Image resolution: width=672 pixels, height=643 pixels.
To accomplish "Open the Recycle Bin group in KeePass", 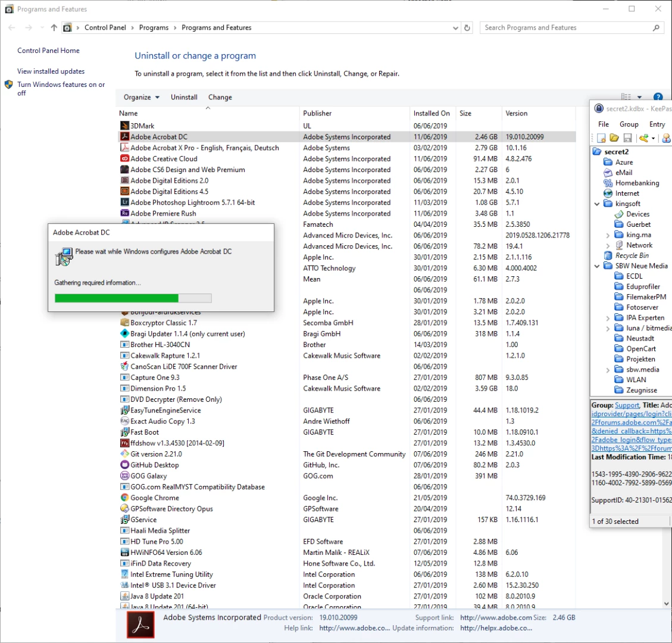I will (632, 255).
